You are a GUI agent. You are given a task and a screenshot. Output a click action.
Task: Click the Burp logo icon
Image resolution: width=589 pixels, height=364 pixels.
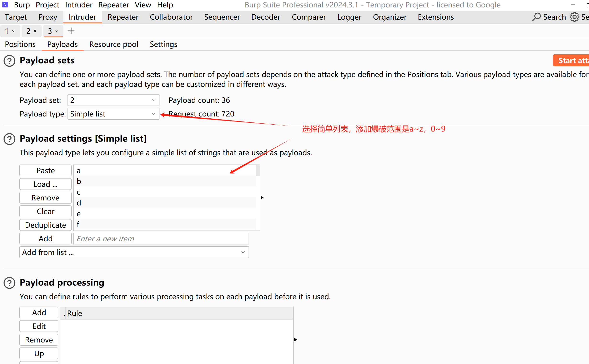[5, 5]
